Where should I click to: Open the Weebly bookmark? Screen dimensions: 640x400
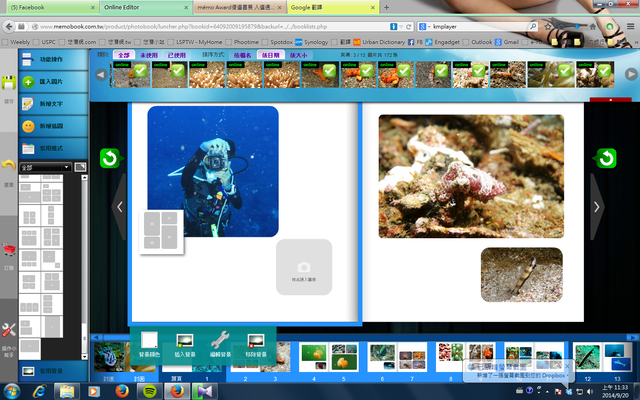pyautogui.click(x=16, y=42)
